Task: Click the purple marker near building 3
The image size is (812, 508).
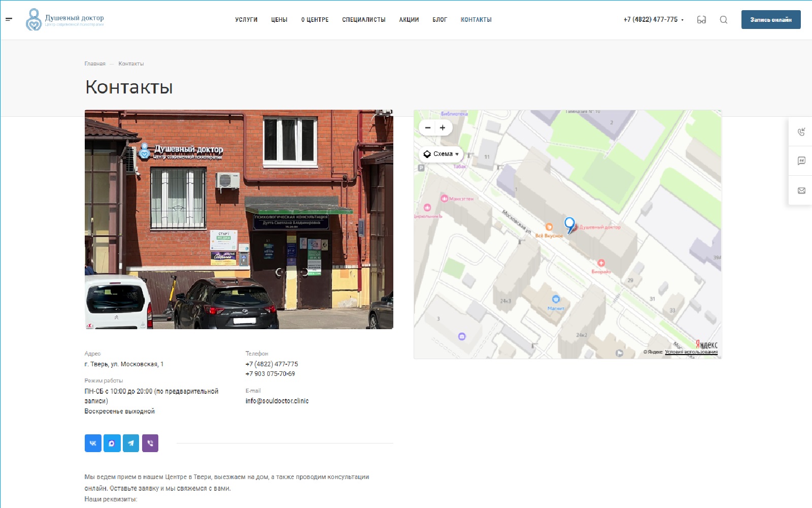Action: tap(462, 336)
